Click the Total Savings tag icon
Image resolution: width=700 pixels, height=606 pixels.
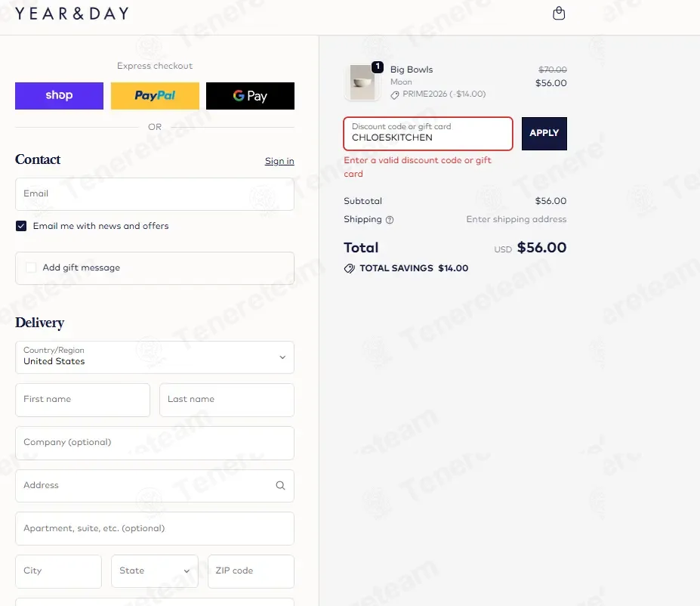point(349,268)
